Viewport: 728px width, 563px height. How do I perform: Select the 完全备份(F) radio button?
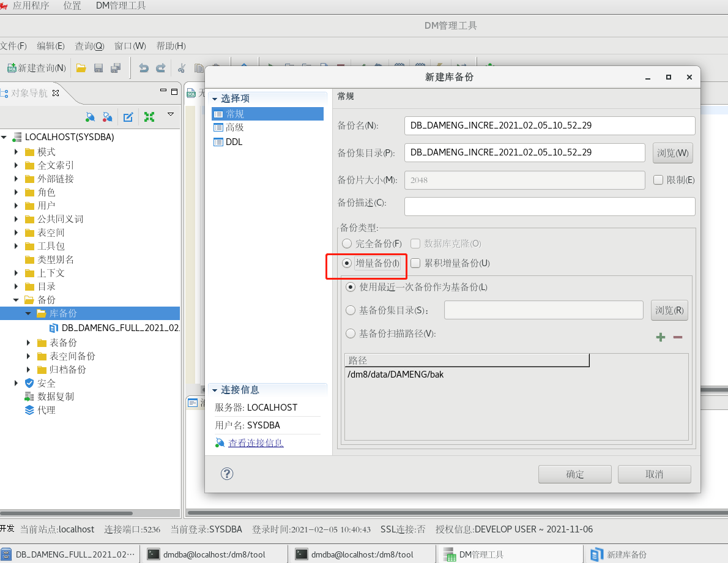point(347,244)
